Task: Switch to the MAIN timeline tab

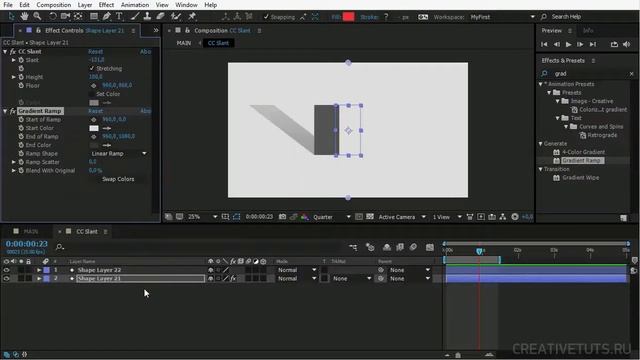Action: (x=31, y=231)
